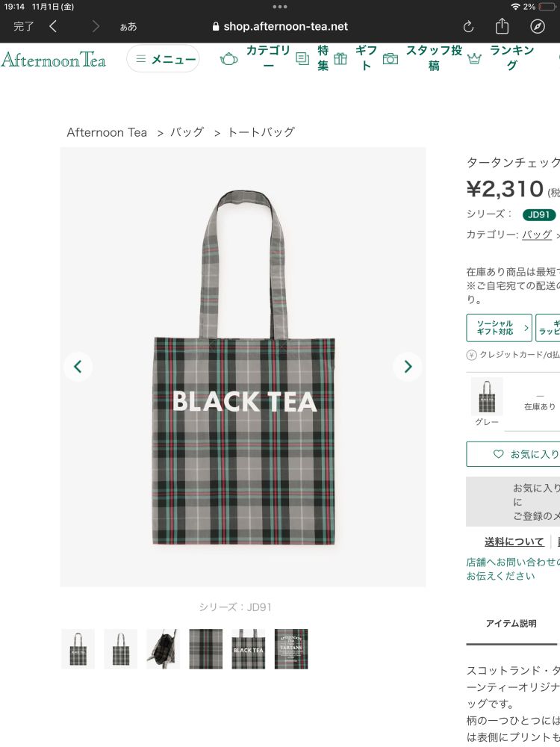Open the 送料について link
This screenshot has width=560, height=747.
point(514,542)
